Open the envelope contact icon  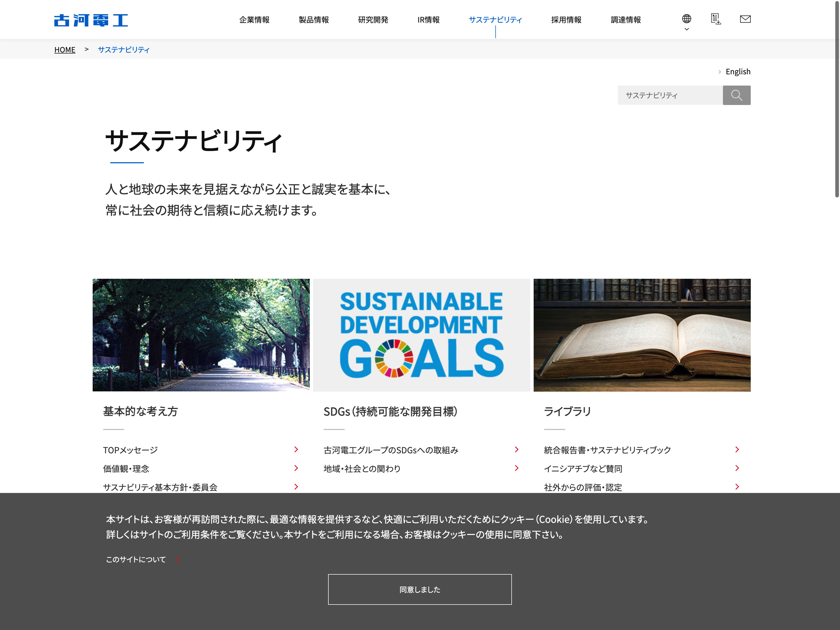(745, 19)
